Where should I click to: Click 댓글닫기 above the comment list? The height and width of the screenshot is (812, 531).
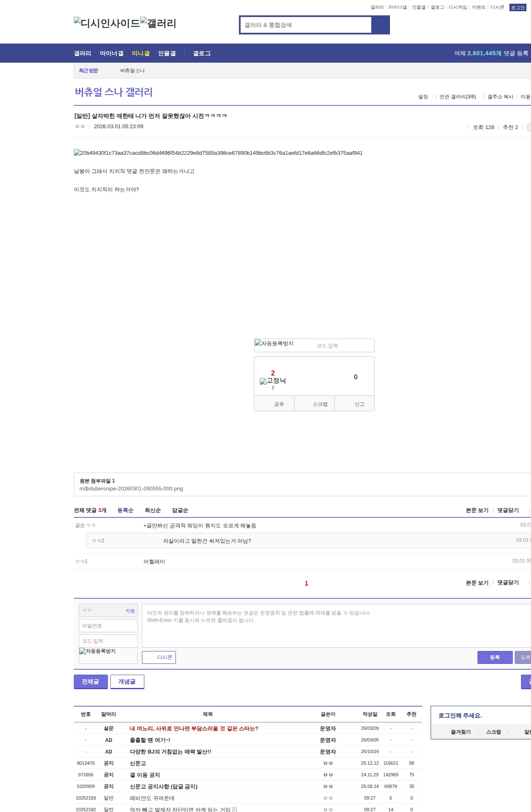508,510
